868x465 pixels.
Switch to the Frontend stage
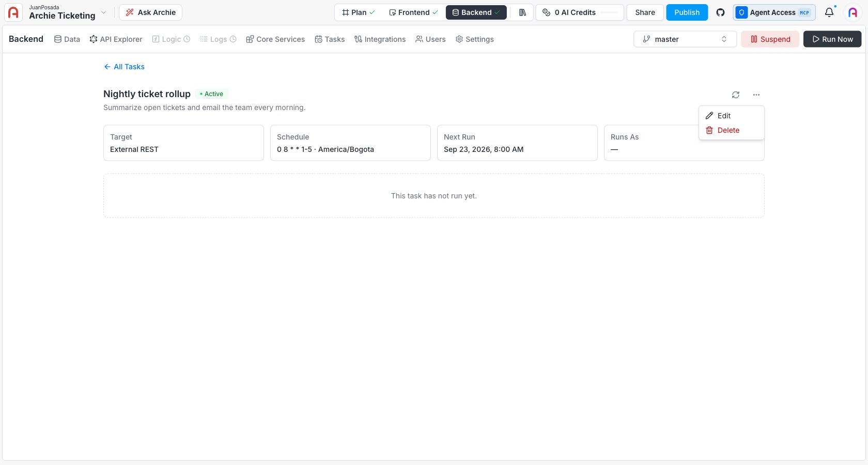(413, 12)
